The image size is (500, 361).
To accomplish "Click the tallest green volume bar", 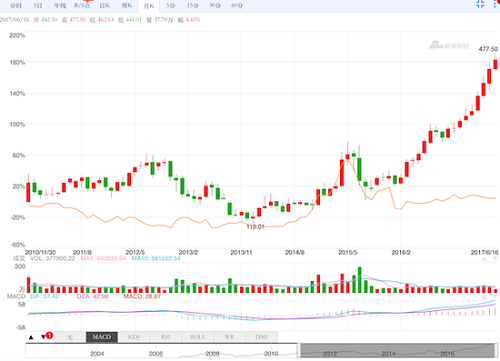I will [359, 280].
